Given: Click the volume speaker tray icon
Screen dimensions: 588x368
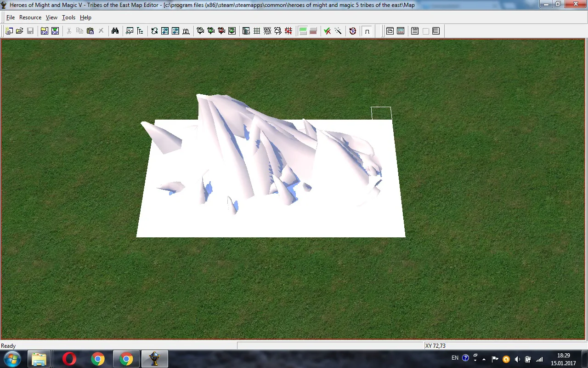Looking at the screenshot, I should click(517, 359).
